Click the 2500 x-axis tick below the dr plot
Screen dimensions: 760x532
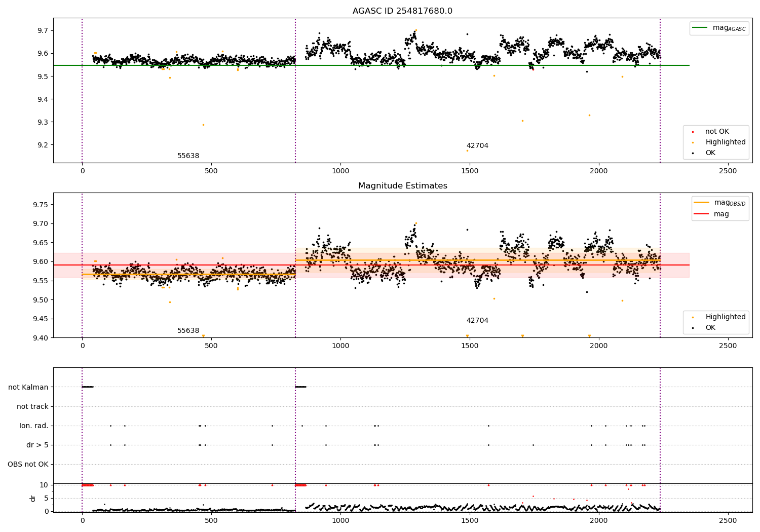pos(728,521)
